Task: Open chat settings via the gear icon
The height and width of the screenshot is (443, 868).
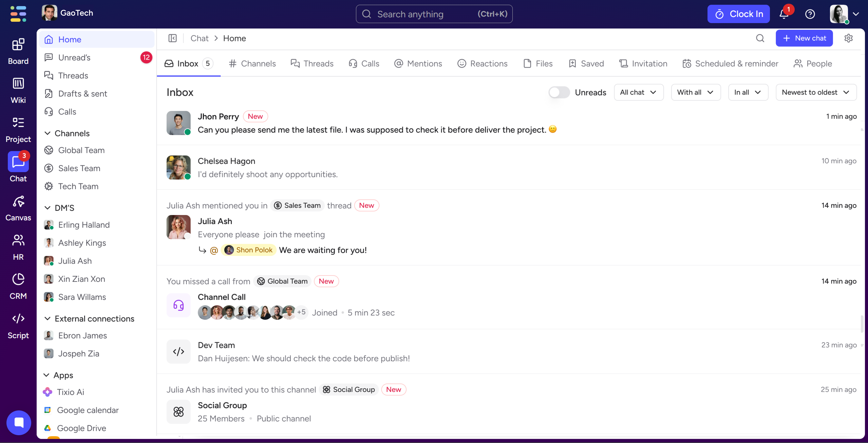Action: (848, 38)
